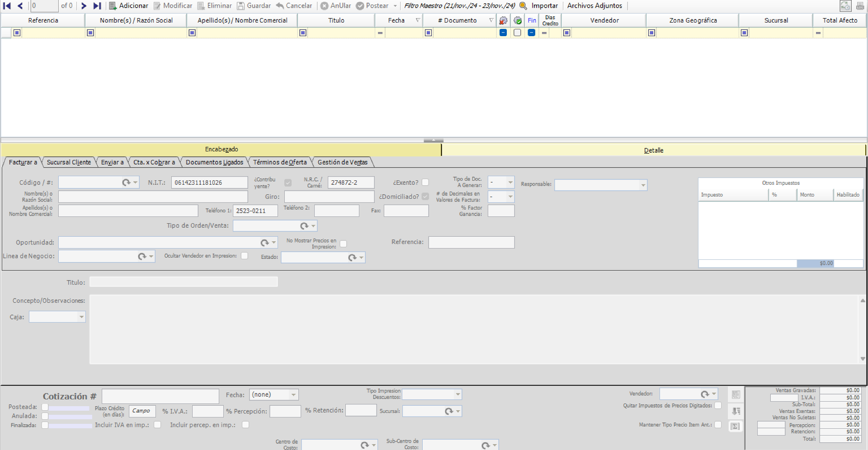
Task: Select the Postear icon
Action: (x=360, y=5)
